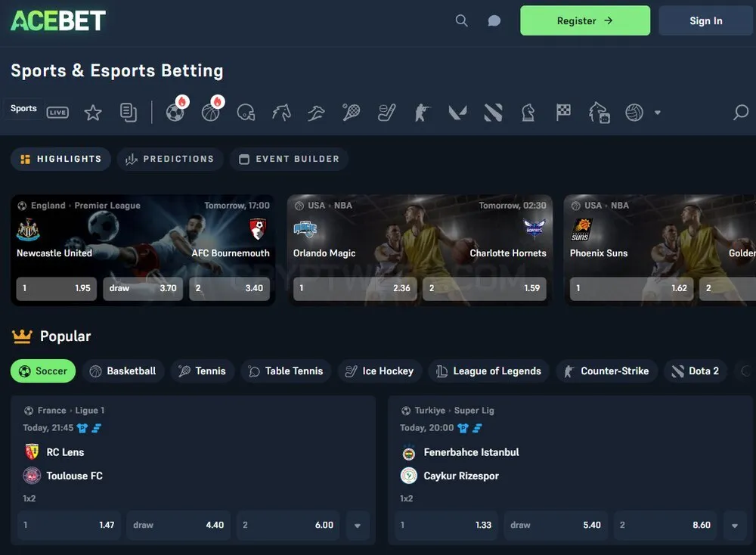Select the greyhound racing icon

pyautogui.click(x=316, y=113)
